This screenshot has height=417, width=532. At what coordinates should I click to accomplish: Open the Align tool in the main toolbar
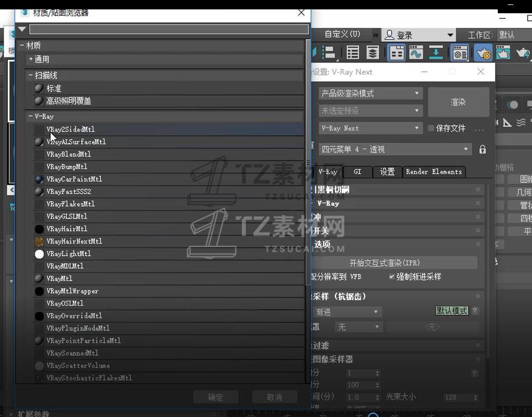328,52
